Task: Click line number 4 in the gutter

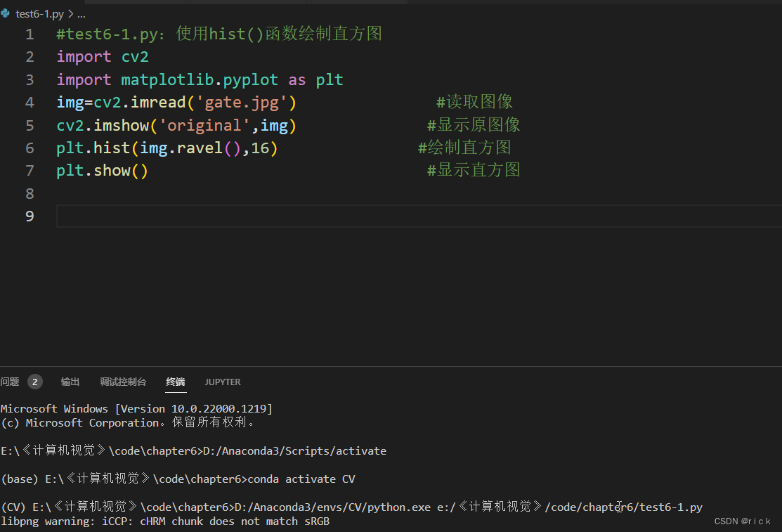Action: point(30,103)
